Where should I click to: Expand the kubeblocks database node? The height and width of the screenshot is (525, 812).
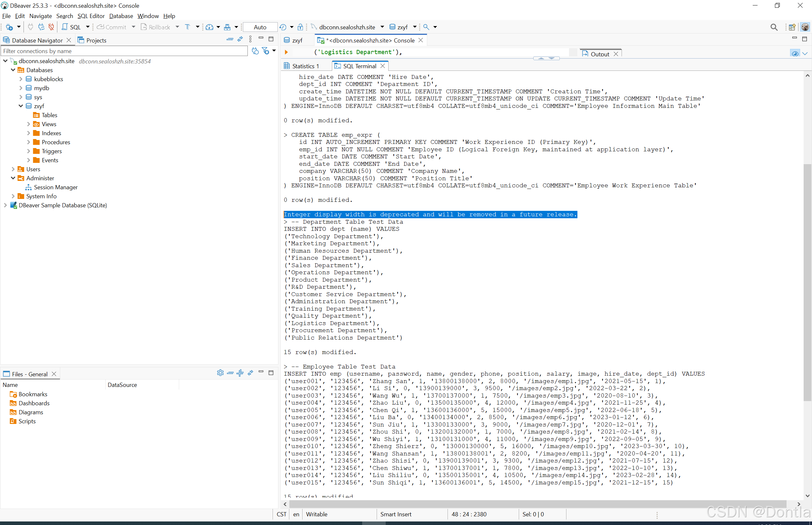click(x=21, y=79)
